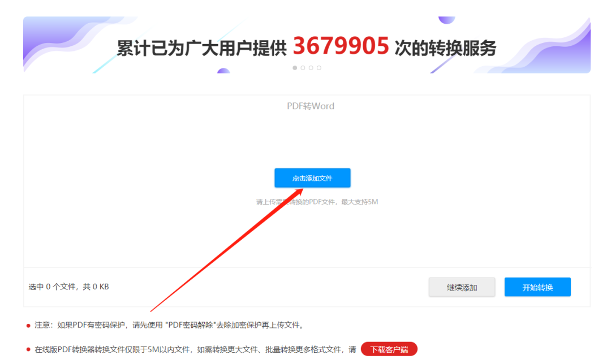Click the "PDF密码解除" text in the note
The height and width of the screenshot is (364, 611).
191,325
